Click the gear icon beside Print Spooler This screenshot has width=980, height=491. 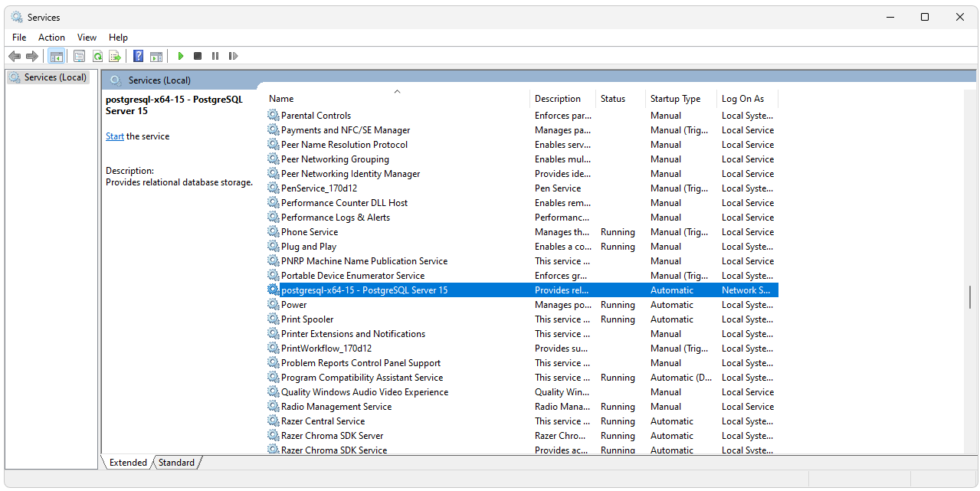[274, 319]
